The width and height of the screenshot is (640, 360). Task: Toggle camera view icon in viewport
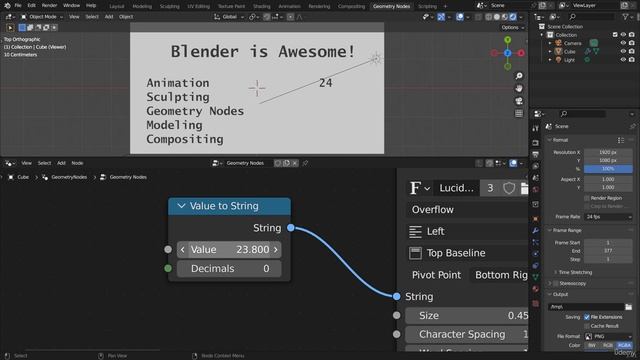pos(519,101)
